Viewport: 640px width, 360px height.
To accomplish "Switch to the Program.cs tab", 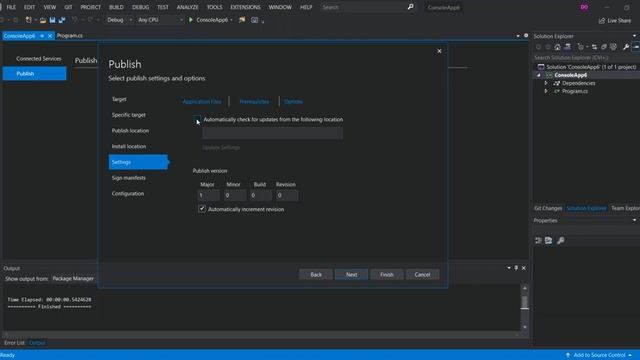I will [x=69, y=36].
